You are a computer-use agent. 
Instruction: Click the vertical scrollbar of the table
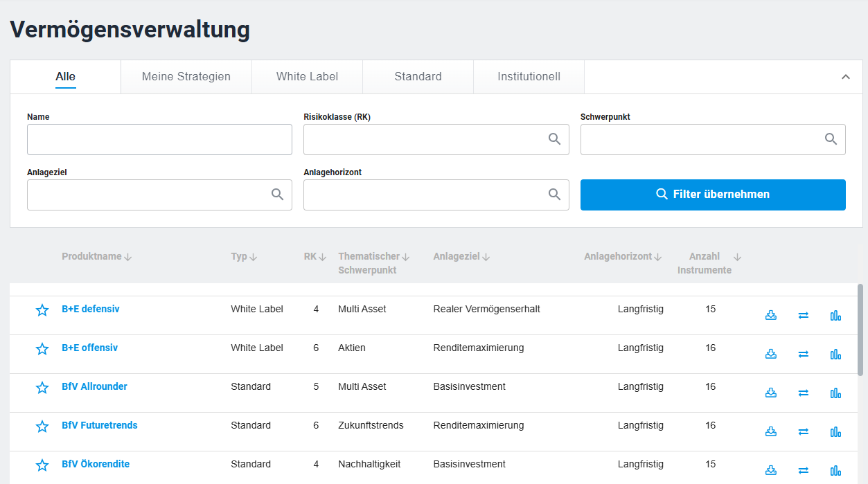pyautogui.click(x=860, y=330)
